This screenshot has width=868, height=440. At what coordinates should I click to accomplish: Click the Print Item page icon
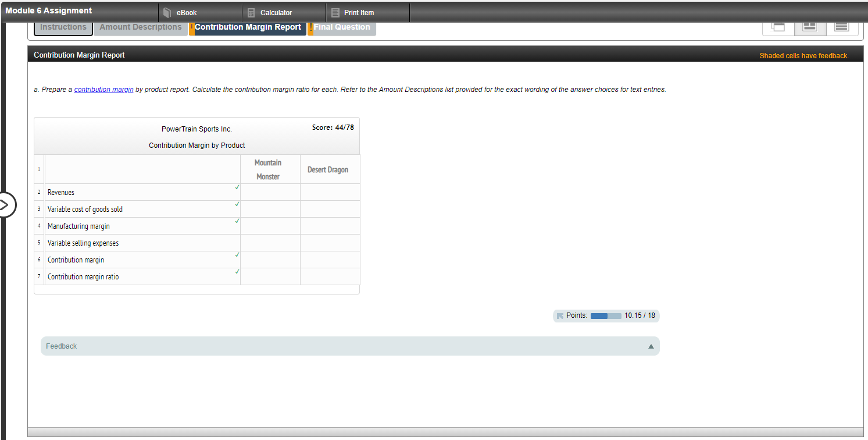coord(335,13)
